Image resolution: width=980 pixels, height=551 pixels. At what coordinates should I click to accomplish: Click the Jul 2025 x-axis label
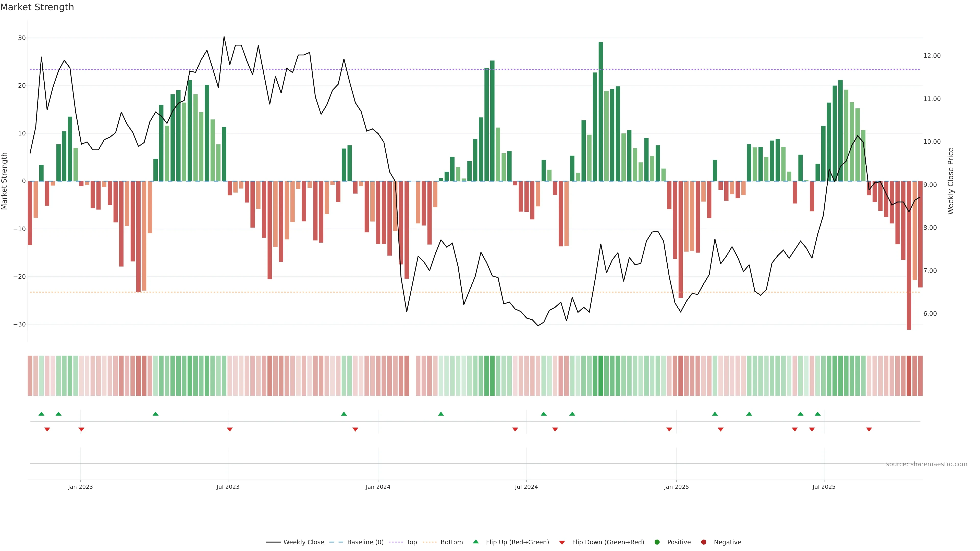click(x=824, y=487)
